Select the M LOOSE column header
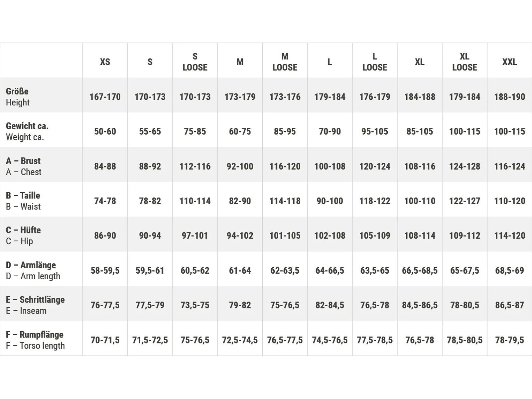 (x=285, y=62)
